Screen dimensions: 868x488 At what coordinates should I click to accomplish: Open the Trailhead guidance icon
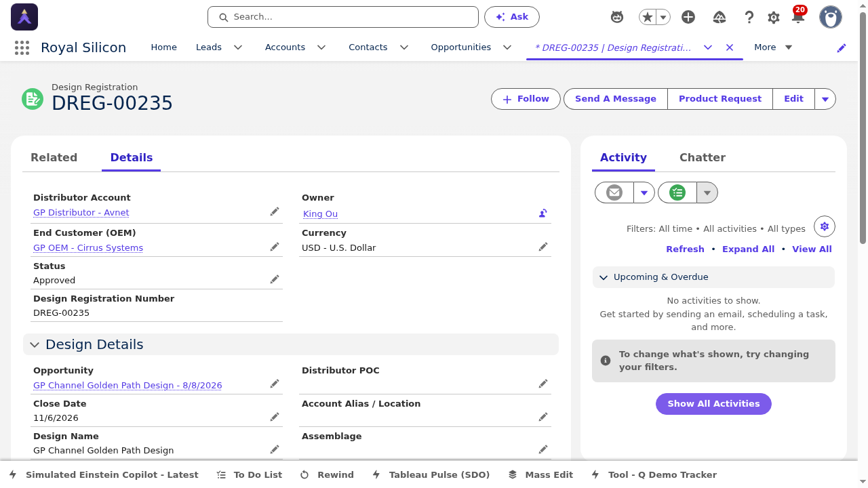tap(719, 17)
